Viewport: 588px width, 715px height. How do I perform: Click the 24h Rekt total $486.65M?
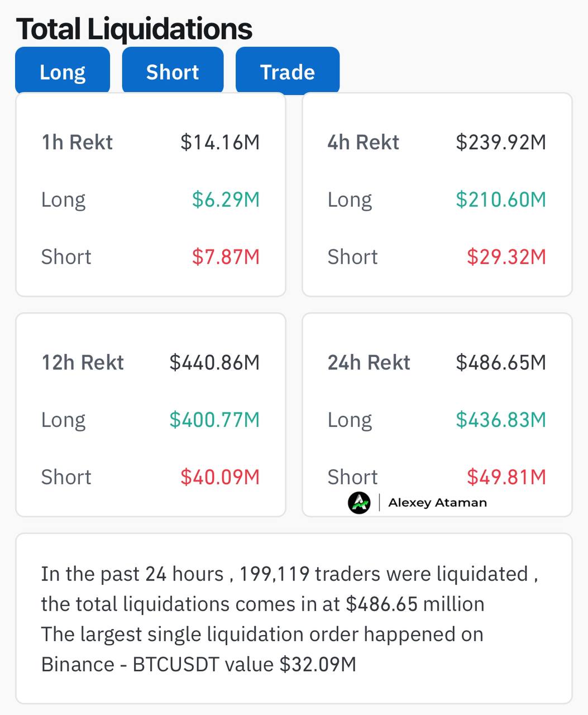tap(501, 363)
